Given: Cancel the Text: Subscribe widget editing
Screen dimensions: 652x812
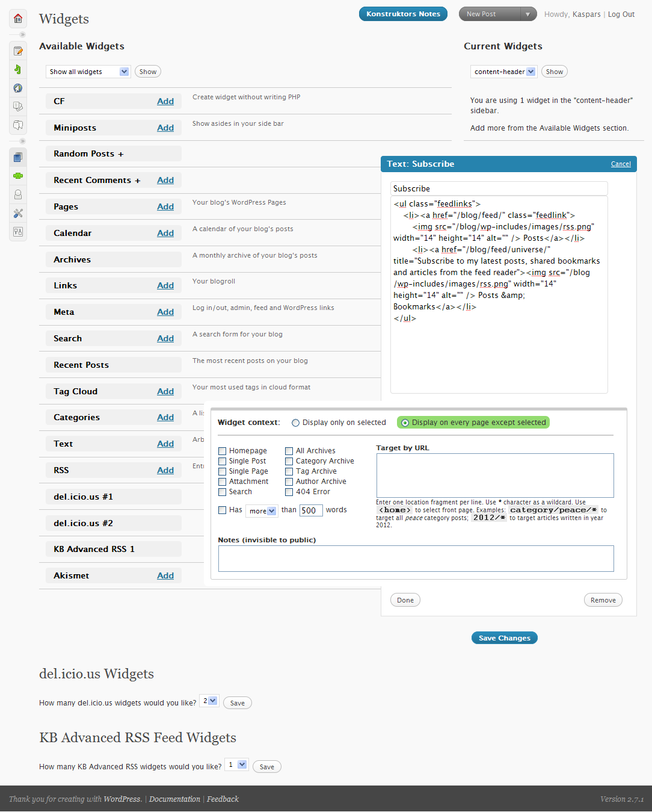Looking at the screenshot, I should (621, 164).
